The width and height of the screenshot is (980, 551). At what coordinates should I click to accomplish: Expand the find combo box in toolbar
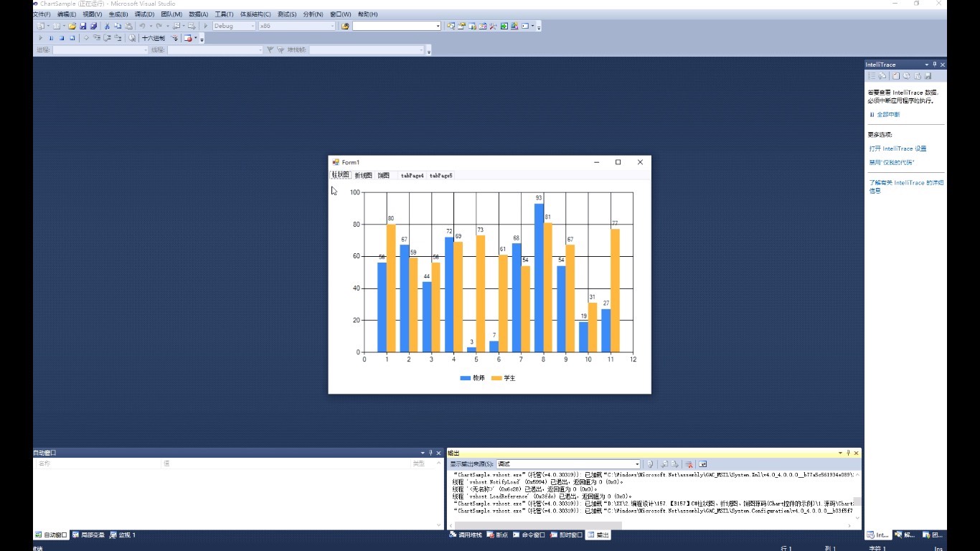pyautogui.click(x=438, y=26)
